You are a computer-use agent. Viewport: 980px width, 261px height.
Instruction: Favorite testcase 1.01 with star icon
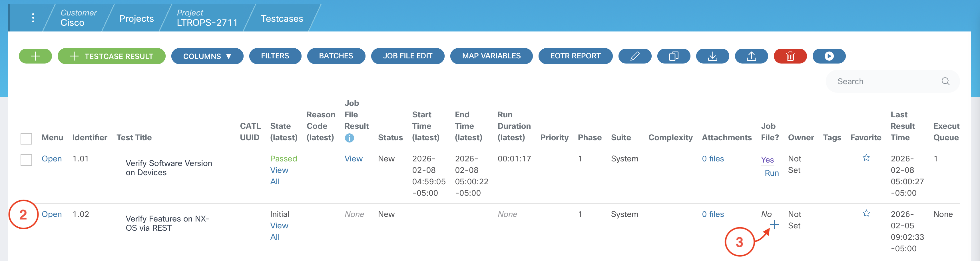coord(866,158)
